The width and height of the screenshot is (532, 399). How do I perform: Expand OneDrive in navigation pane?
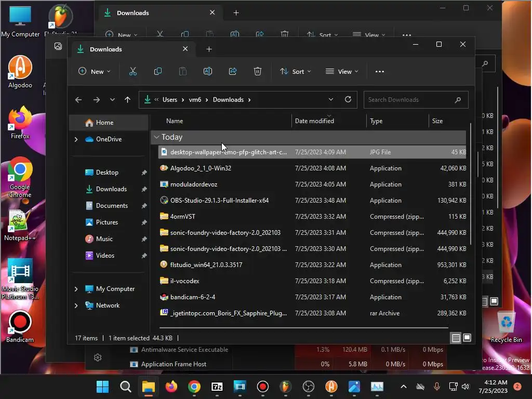tap(76, 139)
